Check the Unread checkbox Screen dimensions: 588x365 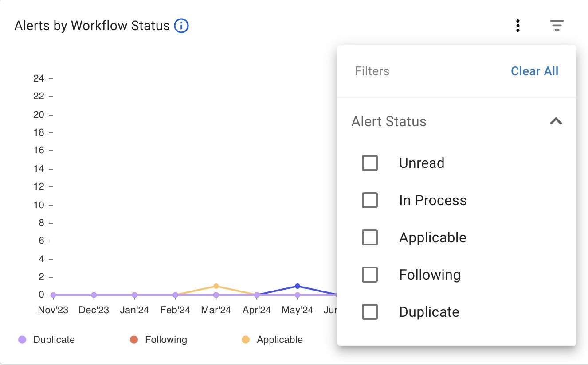click(x=370, y=163)
